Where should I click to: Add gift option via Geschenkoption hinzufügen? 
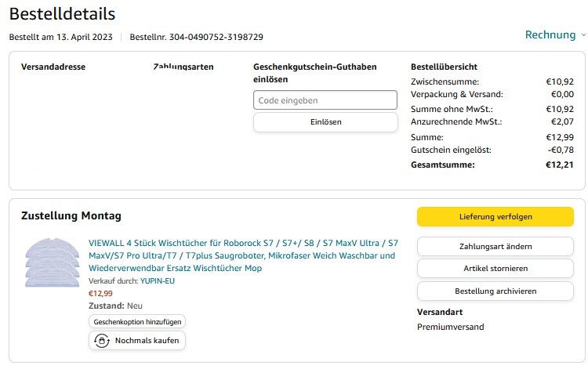click(x=137, y=322)
